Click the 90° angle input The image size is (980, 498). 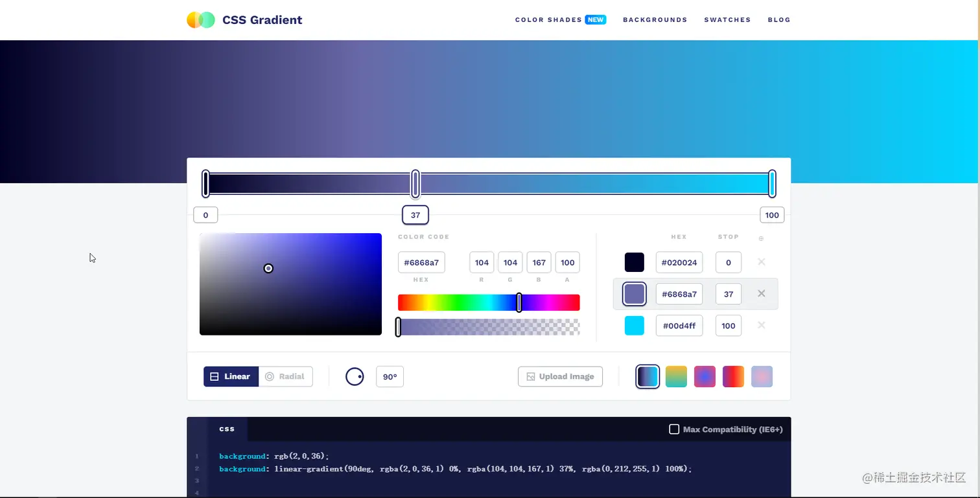click(390, 377)
